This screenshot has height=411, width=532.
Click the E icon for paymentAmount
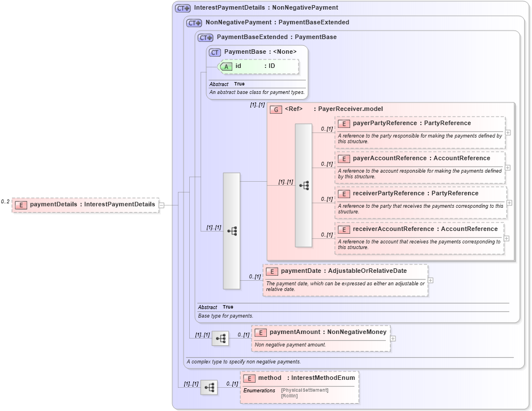click(x=261, y=332)
